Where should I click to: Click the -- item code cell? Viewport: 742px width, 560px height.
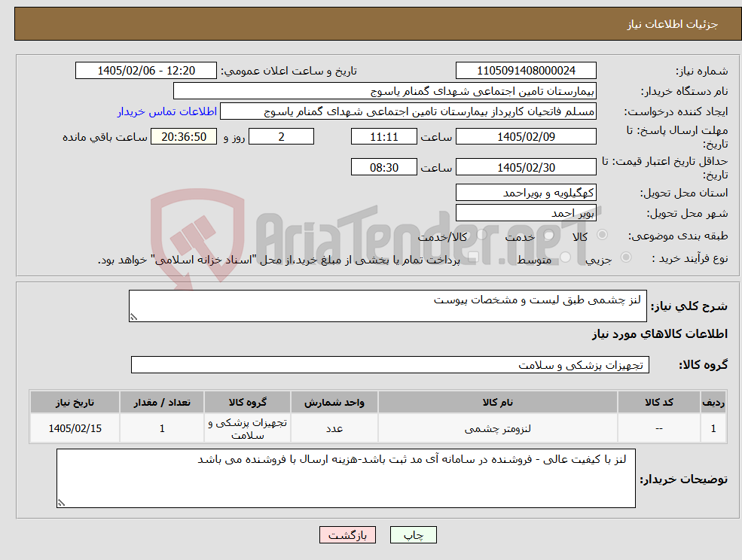point(658,428)
